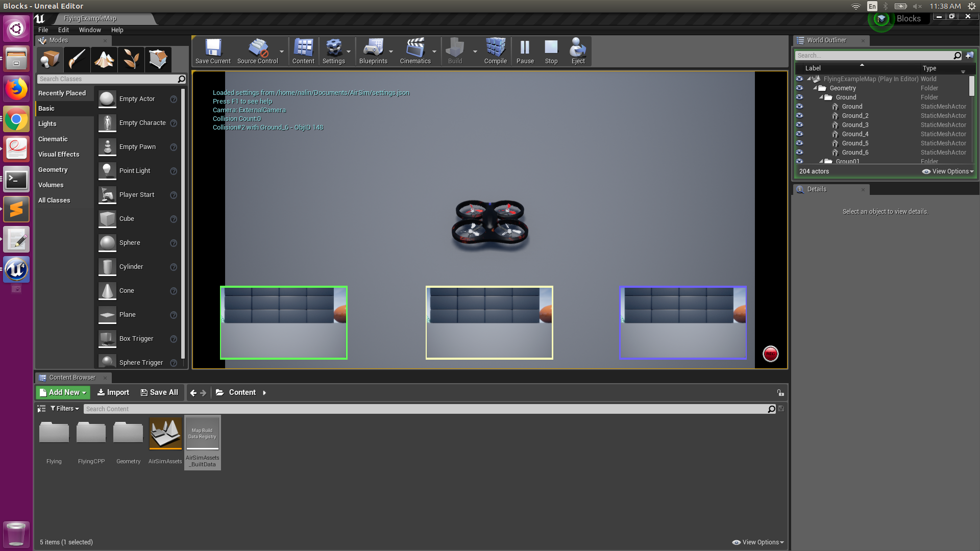Select the Landscape mode icon

(104, 60)
